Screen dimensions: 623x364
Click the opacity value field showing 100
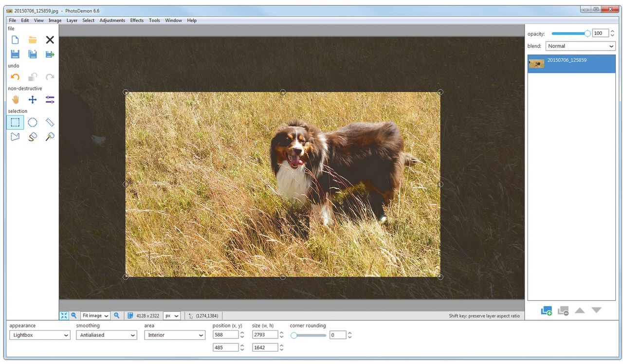(x=601, y=34)
